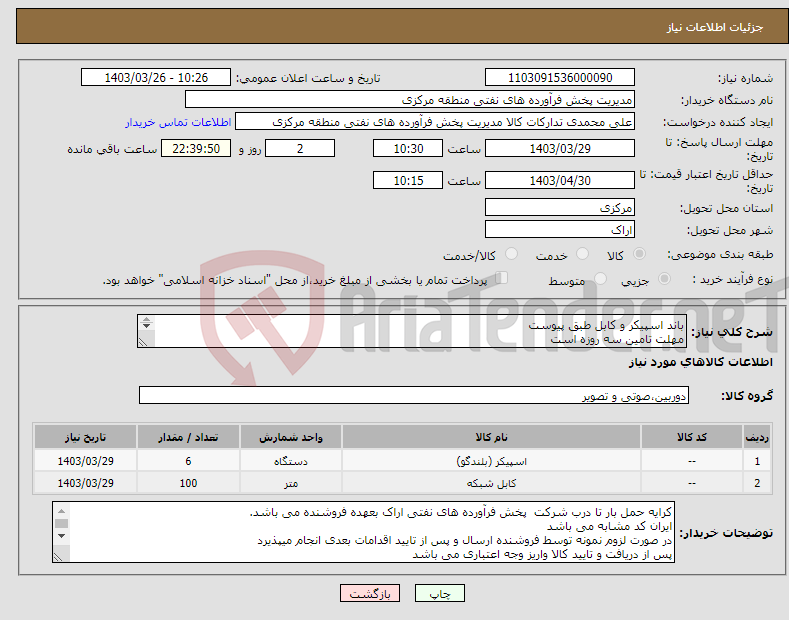The image size is (789, 620).
Task: Click column header واحد شمارش
Action: coord(291,437)
